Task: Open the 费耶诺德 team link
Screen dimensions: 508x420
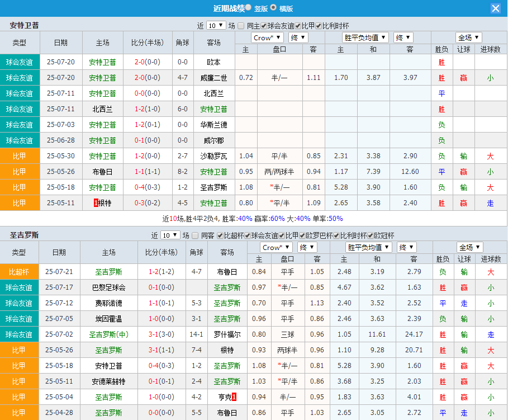Action: pos(108,303)
